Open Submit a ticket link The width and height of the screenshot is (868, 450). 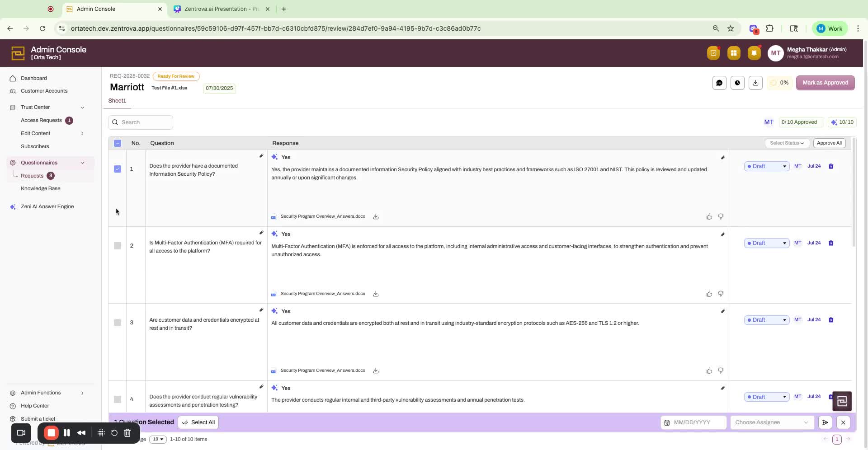pyautogui.click(x=38, y=420)
